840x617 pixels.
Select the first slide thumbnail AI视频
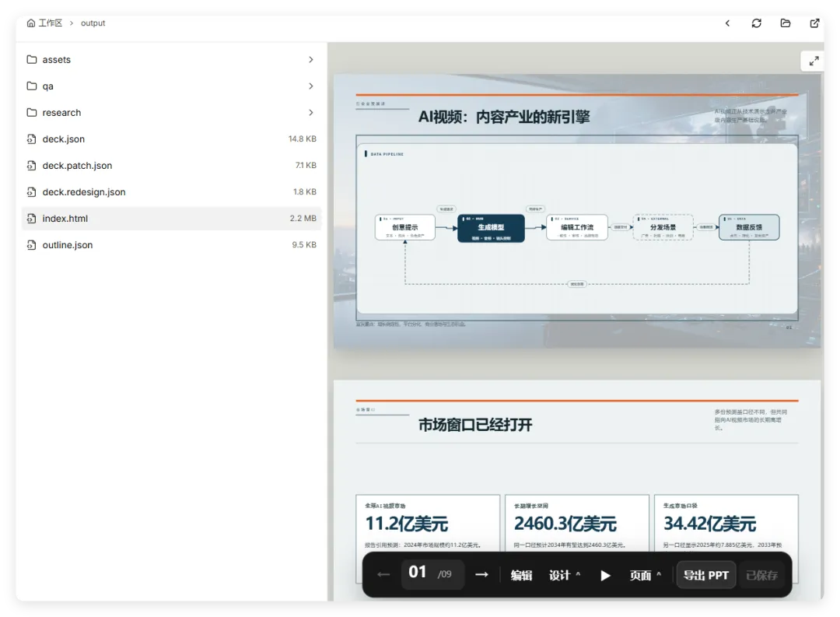click(577, 211)
